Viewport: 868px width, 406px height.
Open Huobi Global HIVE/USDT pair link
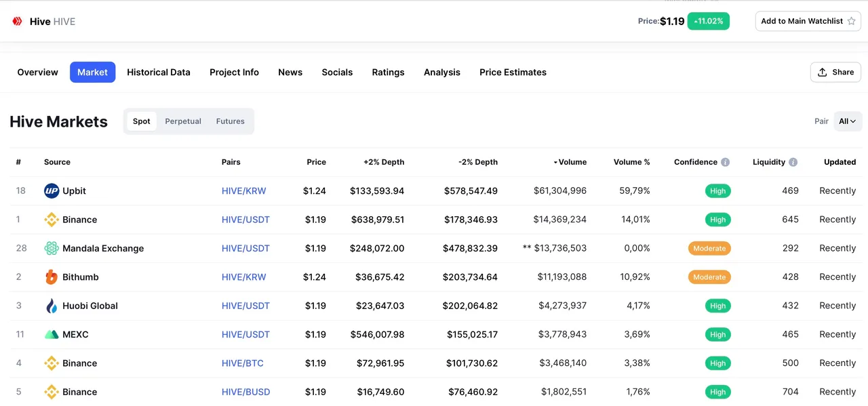coord(245,306)
